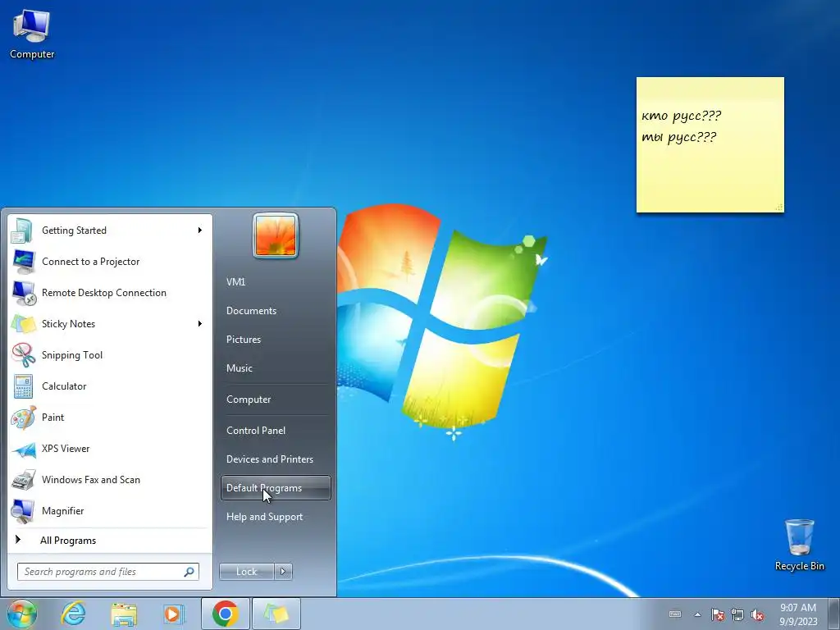The height and width of the screenshot is (630, 840).
Task: Focus the Search programs and files box
Action: coord(108,572)
